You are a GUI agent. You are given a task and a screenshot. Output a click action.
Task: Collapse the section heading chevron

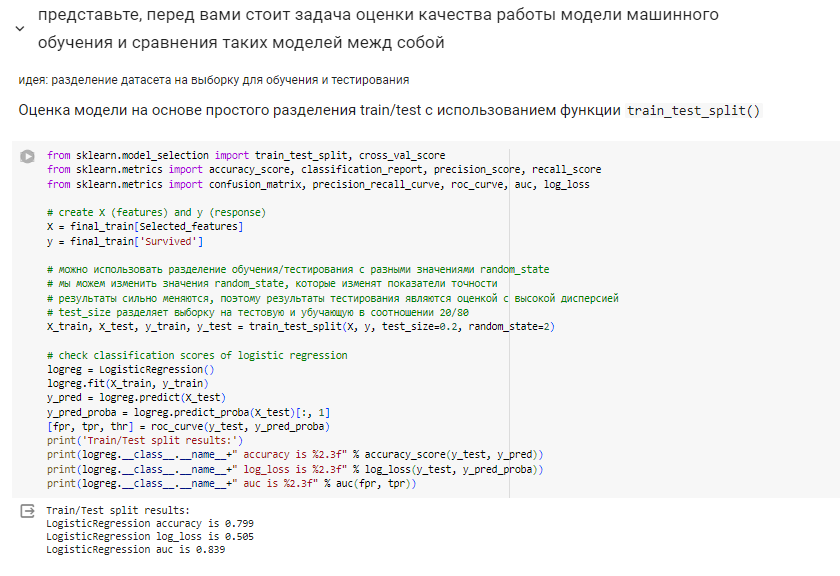(20, 28)
